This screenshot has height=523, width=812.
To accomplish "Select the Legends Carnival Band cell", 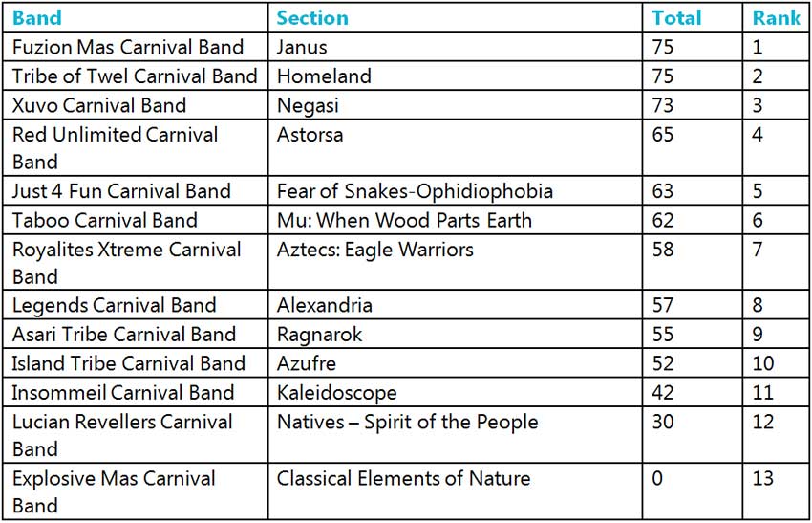I will tap(115, 306).
